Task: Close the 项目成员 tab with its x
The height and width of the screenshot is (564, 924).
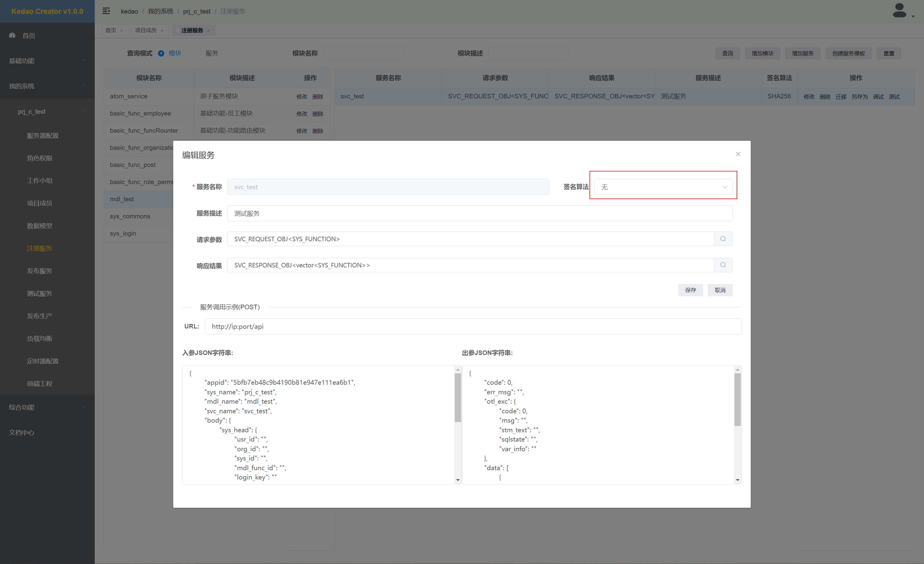Action: pos(162,31)
